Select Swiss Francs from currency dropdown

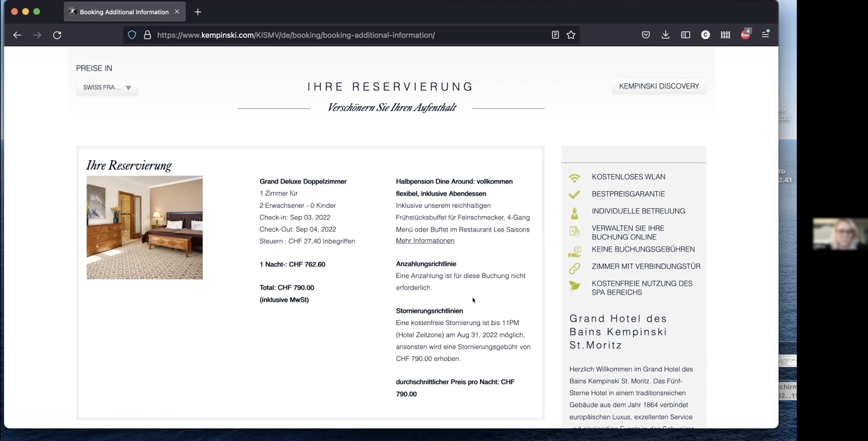click(107, 86)
